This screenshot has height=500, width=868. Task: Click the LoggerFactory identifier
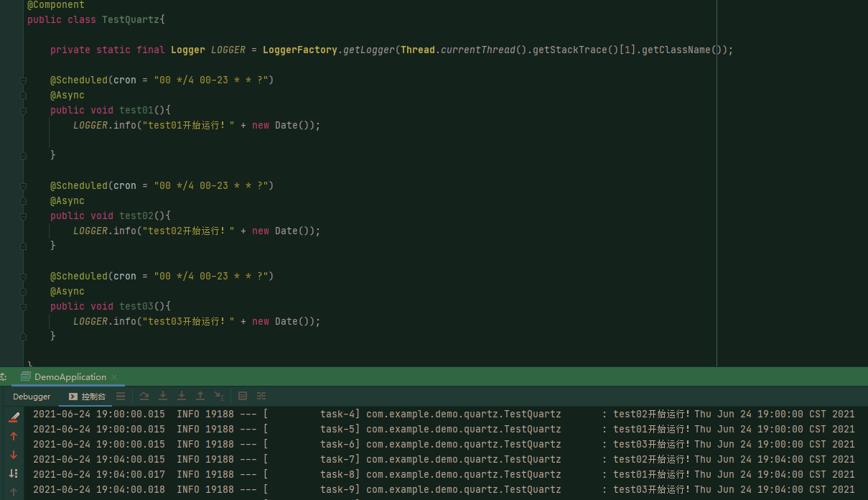300,50
